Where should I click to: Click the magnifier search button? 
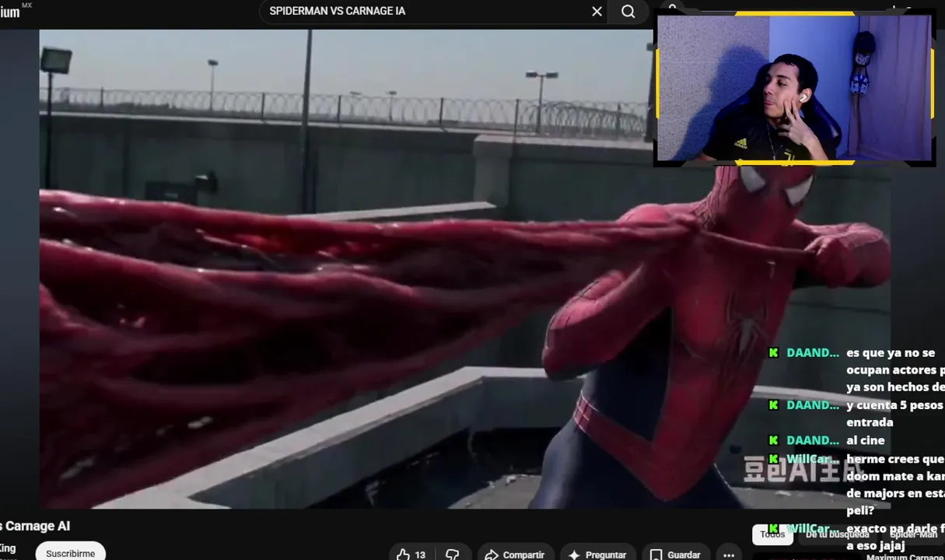pyautogui.click(x=628, y=12)
